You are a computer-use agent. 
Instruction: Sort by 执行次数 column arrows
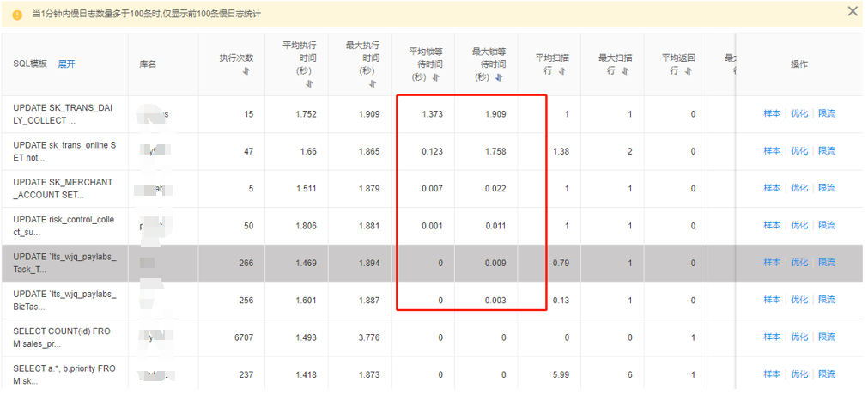click(246, 71)
